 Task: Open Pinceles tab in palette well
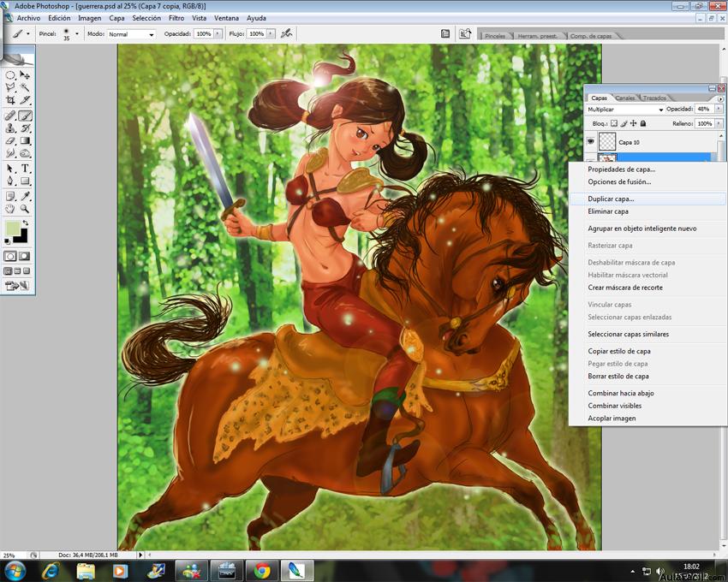[x=495, y=36]
